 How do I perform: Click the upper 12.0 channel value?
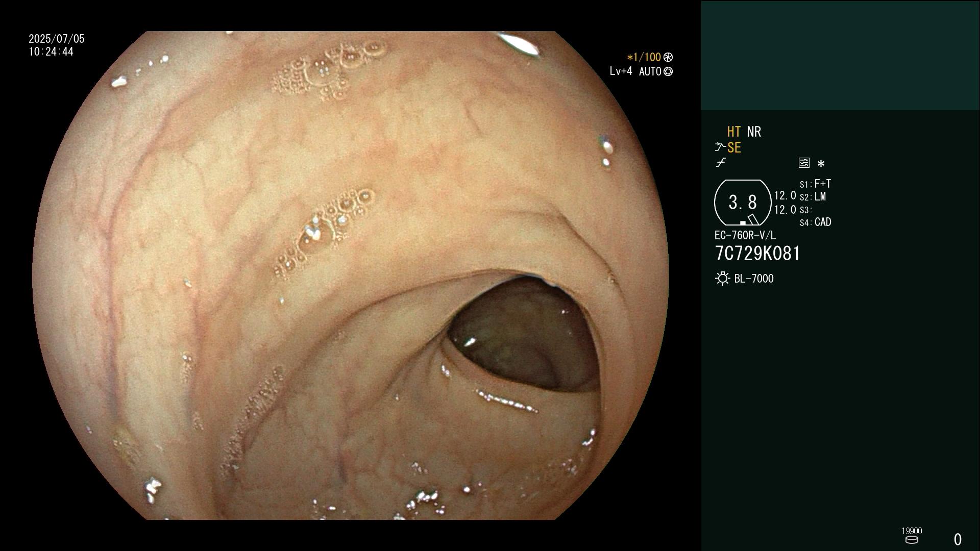click(x=785, y=195)
